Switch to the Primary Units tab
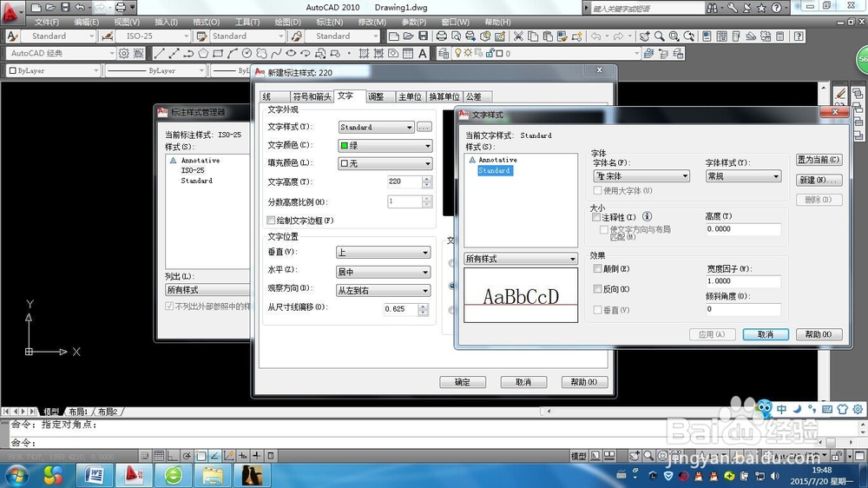Image resolution: width=868 pixels, height=488 pixels. [411, 97]
